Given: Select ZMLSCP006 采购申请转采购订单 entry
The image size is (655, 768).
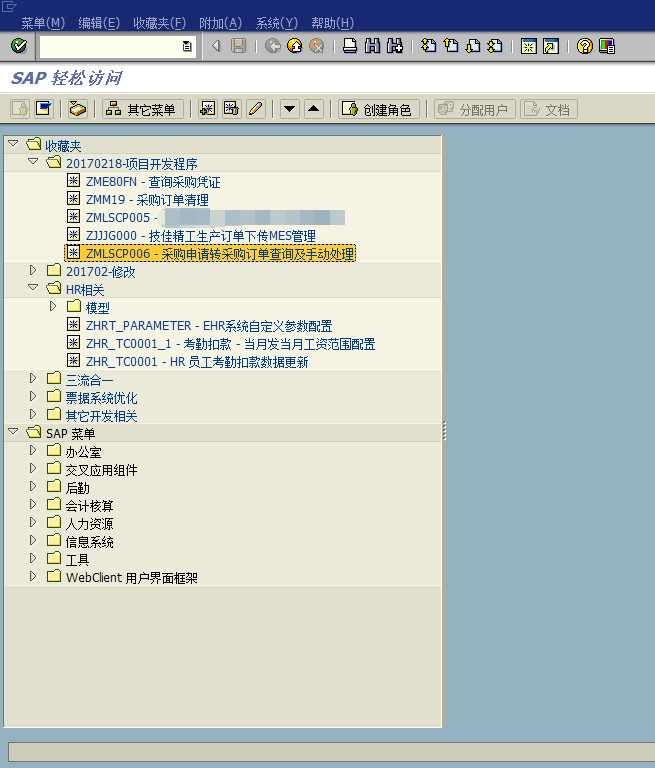Looking at the screenshot, I should (219, 254).
